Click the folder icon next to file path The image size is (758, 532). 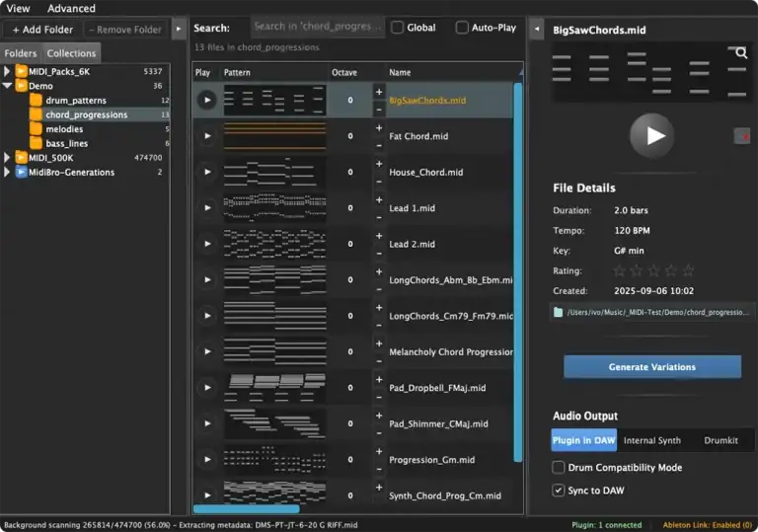(558, 312)
